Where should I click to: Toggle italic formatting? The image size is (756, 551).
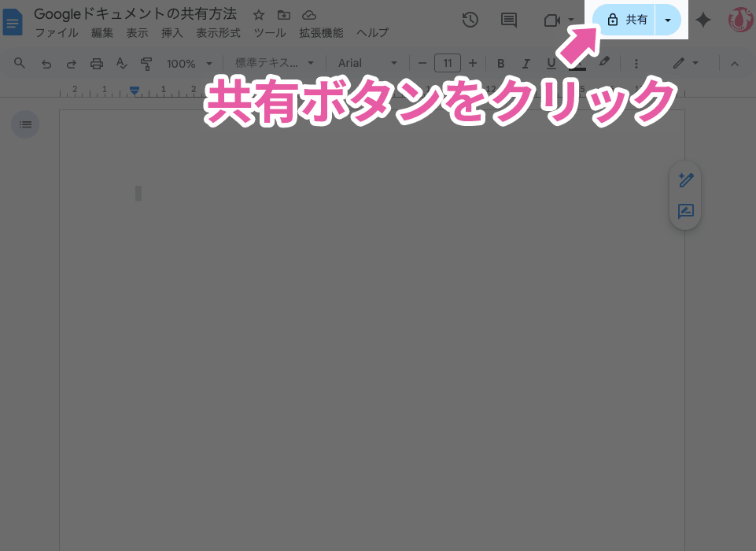click(x=526, y=63)
